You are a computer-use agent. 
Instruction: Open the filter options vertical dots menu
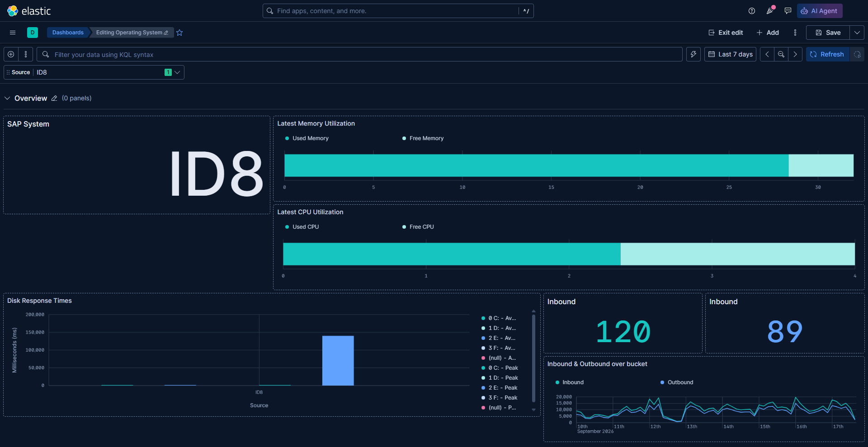(26, 54)
